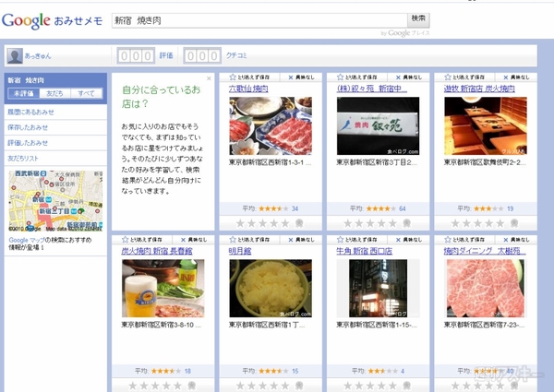
Task: Click the Google おみせメモ logo
Action: (x=53, y=21)
